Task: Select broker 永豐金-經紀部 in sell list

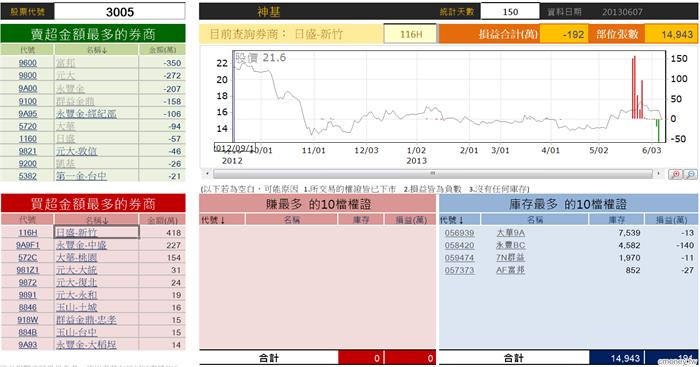Action: pyautogui.click(x=86, y=114)
